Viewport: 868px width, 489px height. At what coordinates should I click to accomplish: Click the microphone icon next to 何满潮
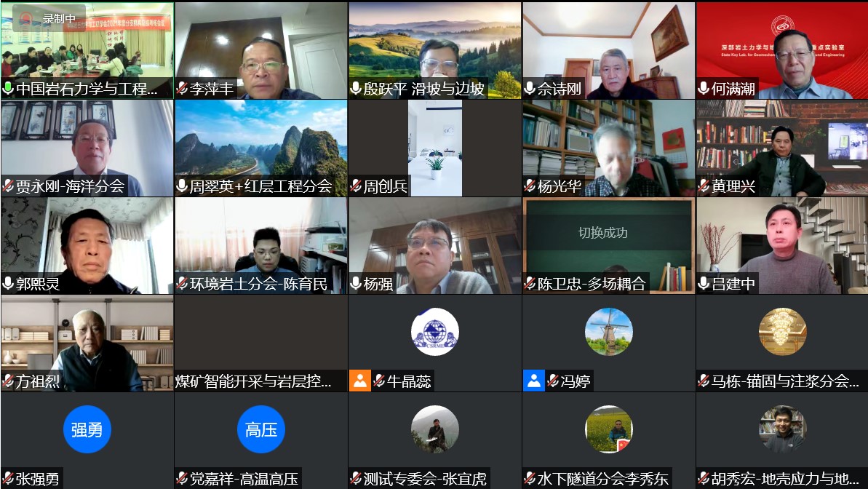[704, 89]
